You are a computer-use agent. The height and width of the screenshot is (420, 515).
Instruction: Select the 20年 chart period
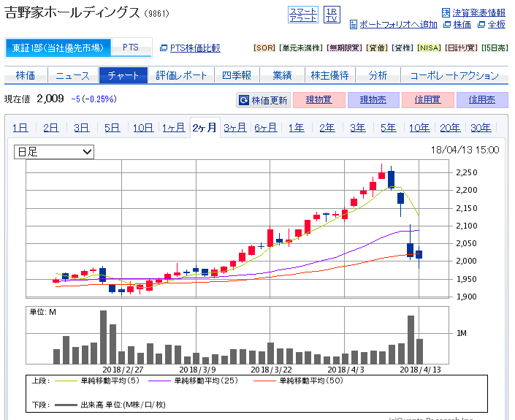pos(450,127)
